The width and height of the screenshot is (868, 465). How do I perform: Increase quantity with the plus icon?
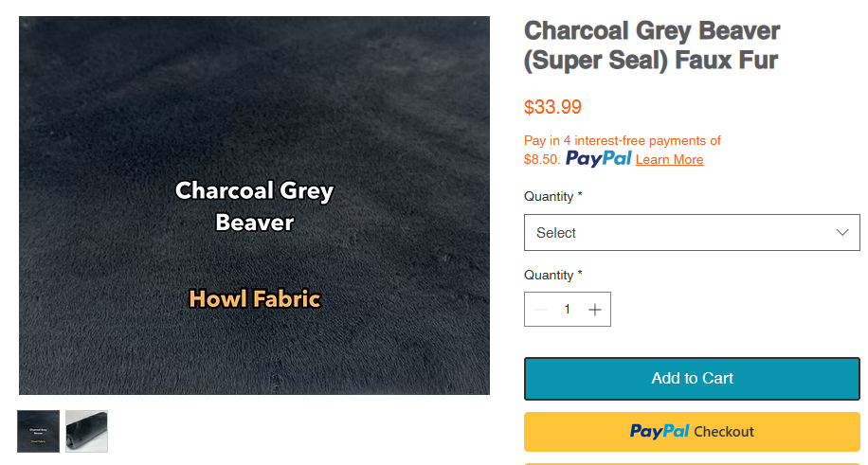point(594,310)
